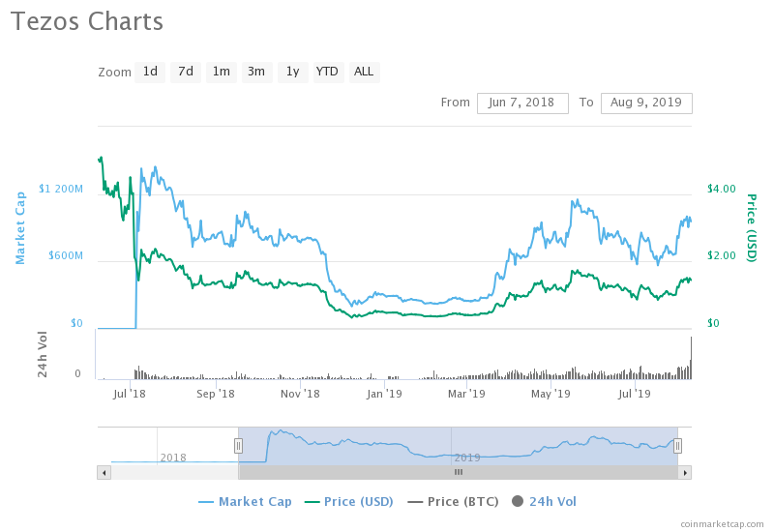Viewport: 774px width, 532px height.
Task: Choose the 1y zoom range
Action: [293, 72]
